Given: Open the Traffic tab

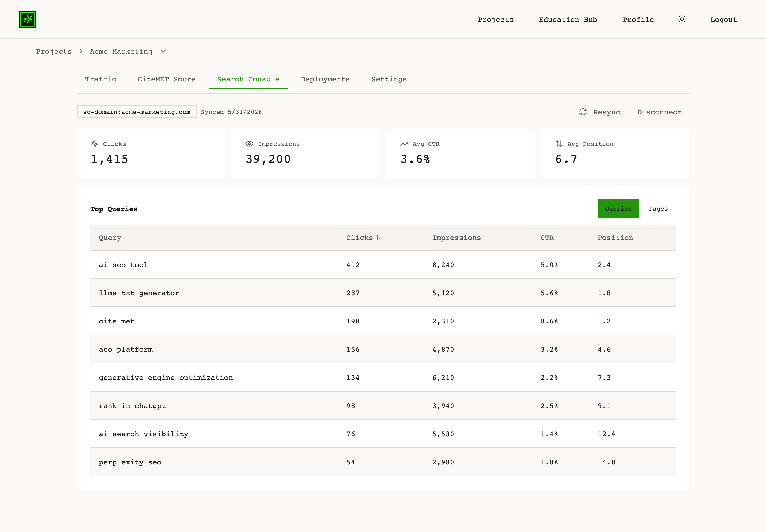Looking at the screenshot, I should (x=101, y=79).
